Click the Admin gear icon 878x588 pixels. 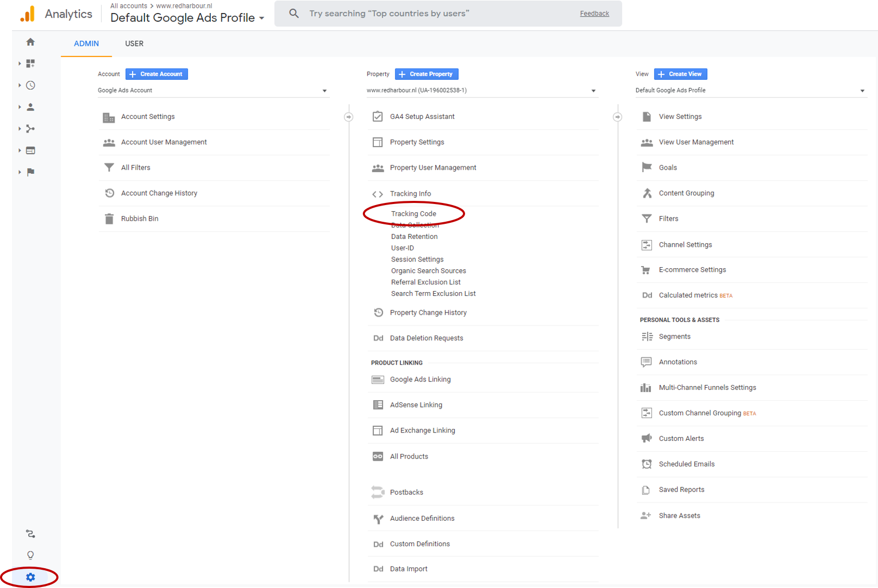[30, 577]
